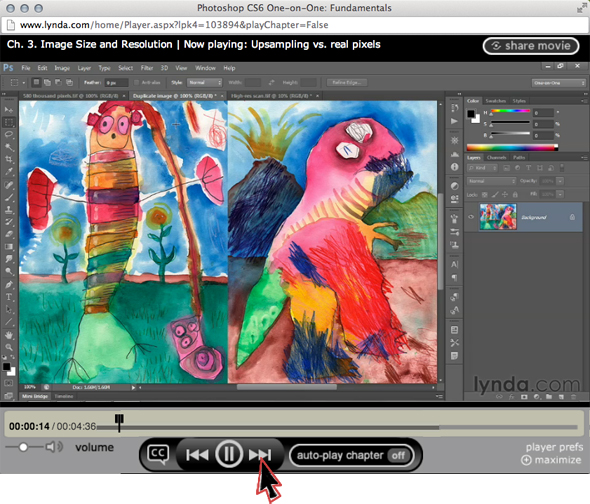Viewport: 590px width, 504px height.
Task: Open the layer blend mode Normal dropdown
Action: coord(491,181)
